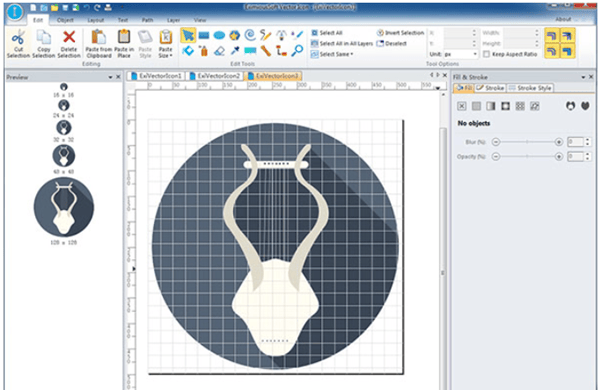Choose the flat color fill option
The image size is (600, 390).
476,106
